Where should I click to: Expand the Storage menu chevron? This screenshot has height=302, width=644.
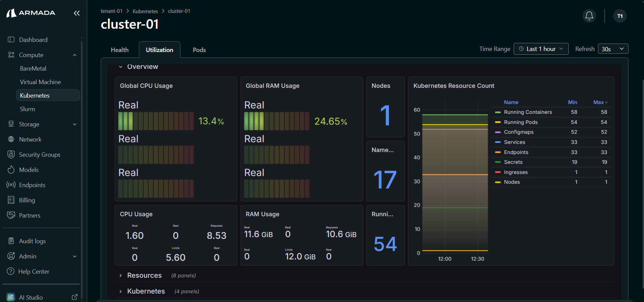75,124
